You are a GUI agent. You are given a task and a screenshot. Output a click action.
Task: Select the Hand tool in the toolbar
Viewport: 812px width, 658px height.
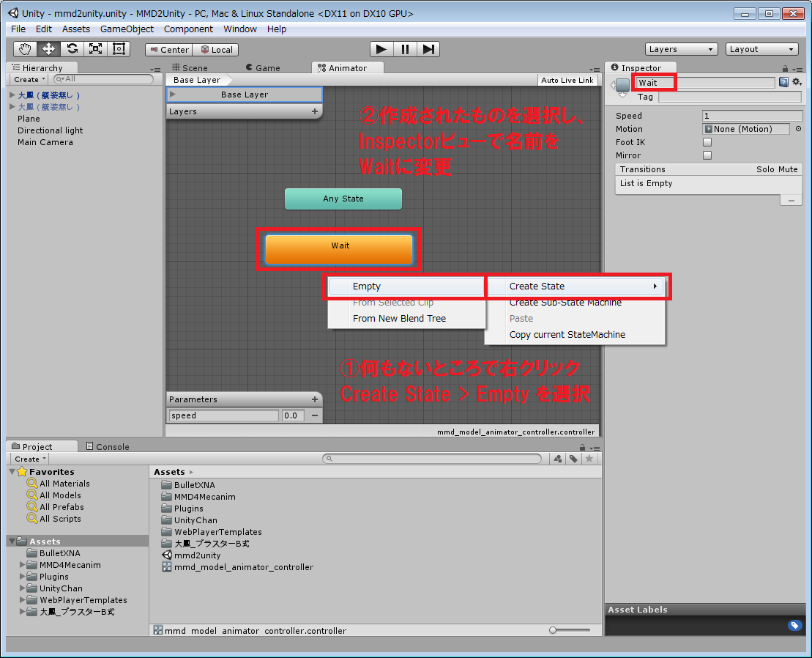click(25, 49)
